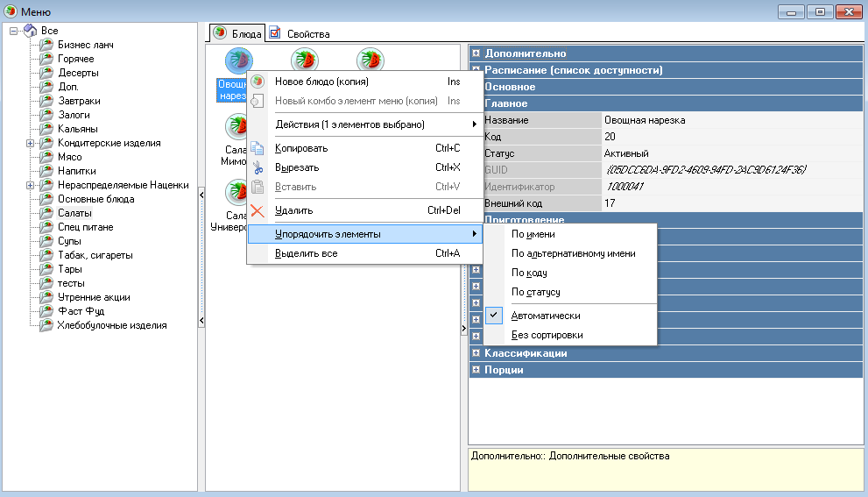This screenshot has width=868, height=497.
Task: Expand the Классификации properties section
Action: click(476, 353)
